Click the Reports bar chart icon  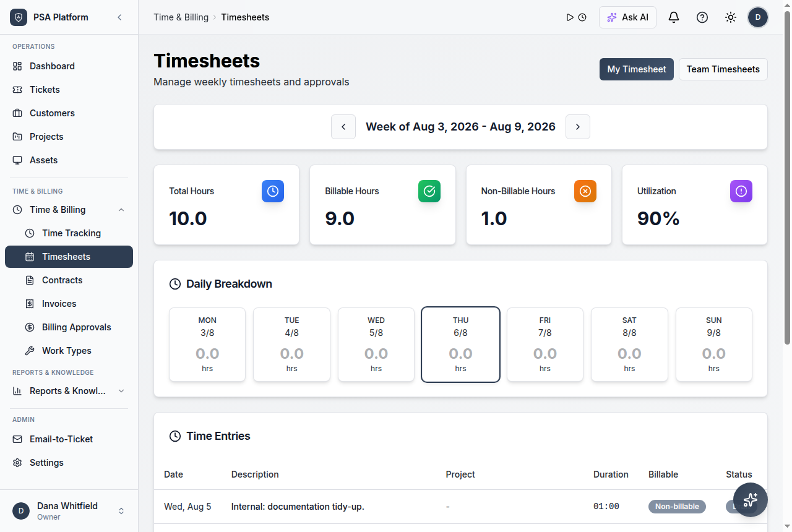[17, 391]
